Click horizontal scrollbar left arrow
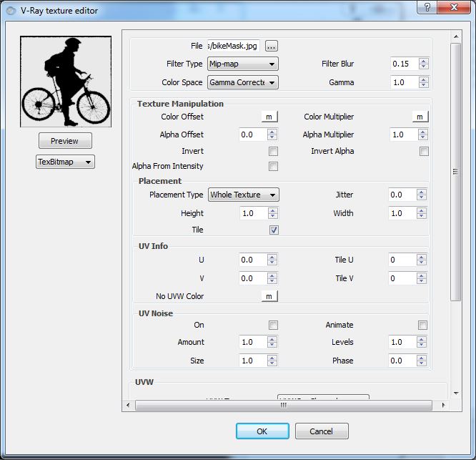 point(128,405)
